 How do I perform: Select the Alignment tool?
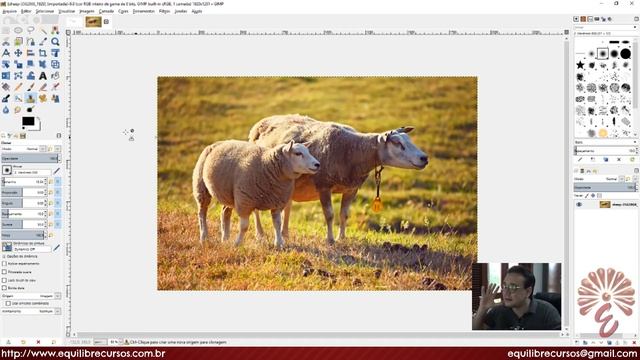click(31, 53)
